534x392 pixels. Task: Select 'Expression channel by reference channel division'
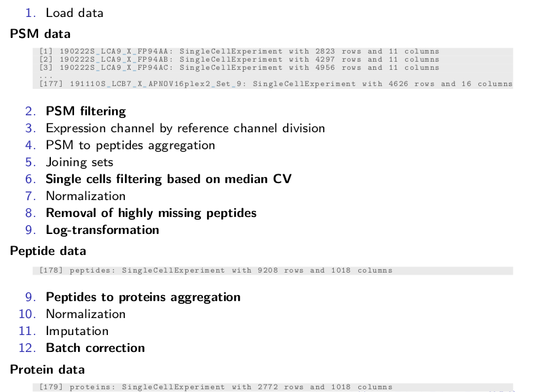coord(185,128)
